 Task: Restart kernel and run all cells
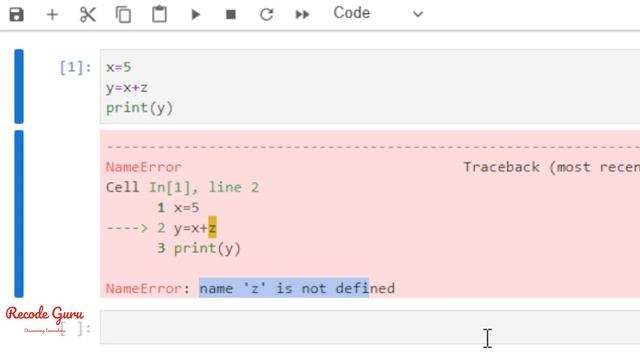(x=302, y=15)
